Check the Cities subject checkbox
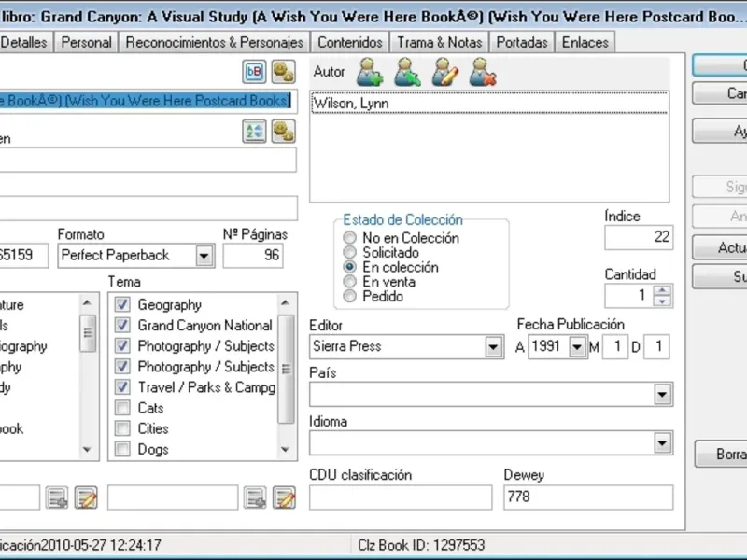This screenshot has height=560, width=747. tap(122, 428)
